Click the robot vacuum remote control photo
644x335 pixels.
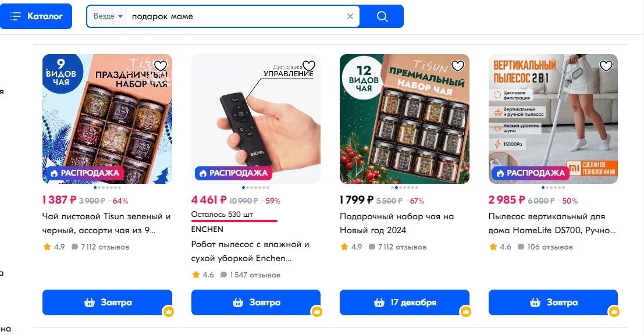coord(256,116)
